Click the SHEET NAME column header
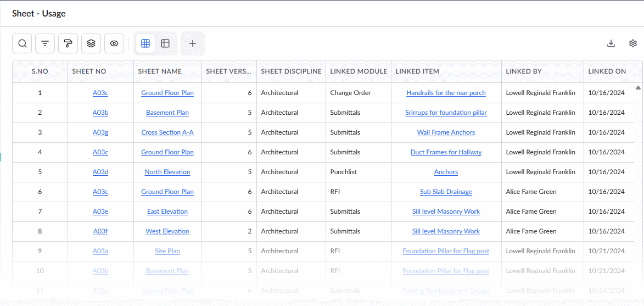 pos(167,71)
